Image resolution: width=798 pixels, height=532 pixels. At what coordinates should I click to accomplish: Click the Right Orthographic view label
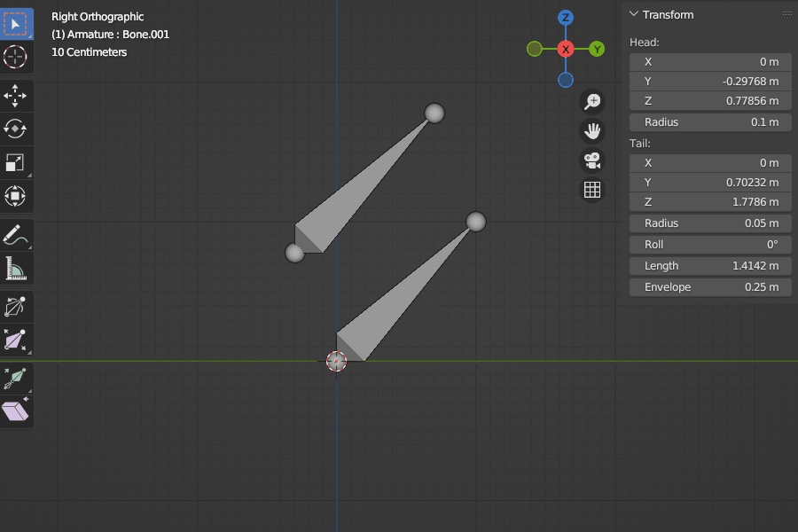pyautogui.click(x=98, y=17)
